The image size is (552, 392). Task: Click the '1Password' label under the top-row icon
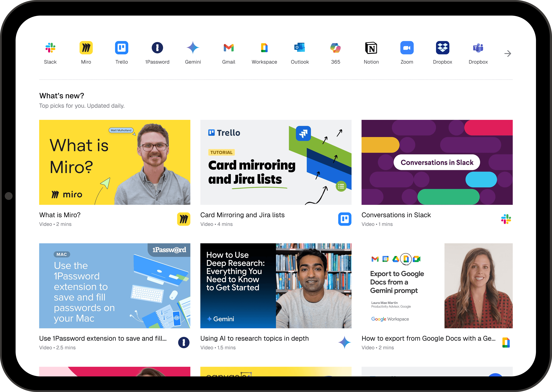(157, 62)
